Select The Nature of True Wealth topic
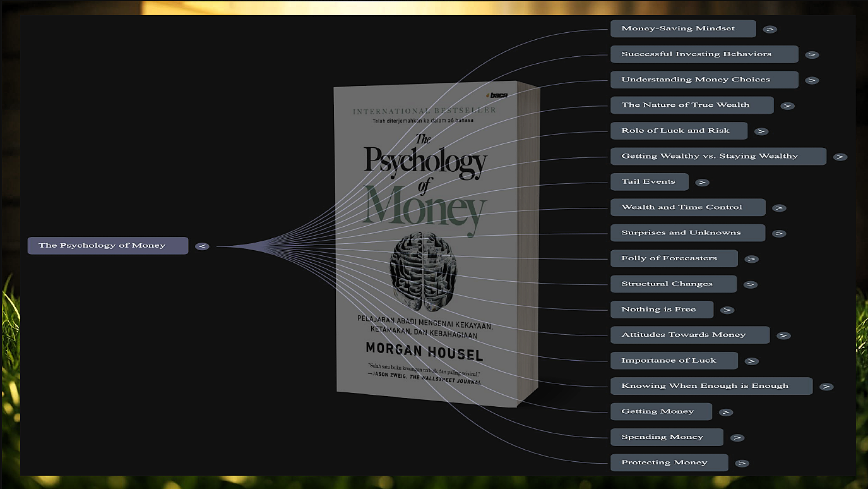This screenshot has width=868, height=489. point(692,105)
